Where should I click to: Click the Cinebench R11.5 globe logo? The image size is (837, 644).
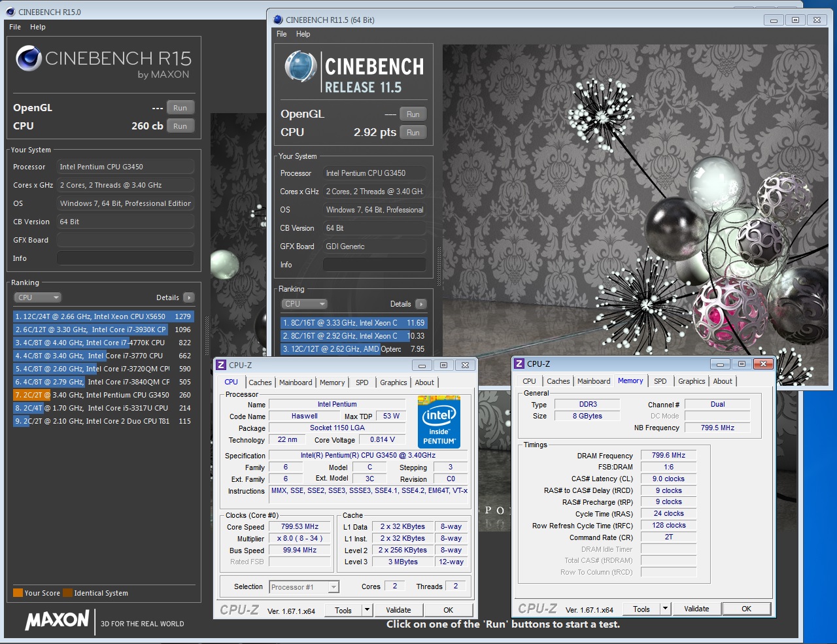[301, 67]
